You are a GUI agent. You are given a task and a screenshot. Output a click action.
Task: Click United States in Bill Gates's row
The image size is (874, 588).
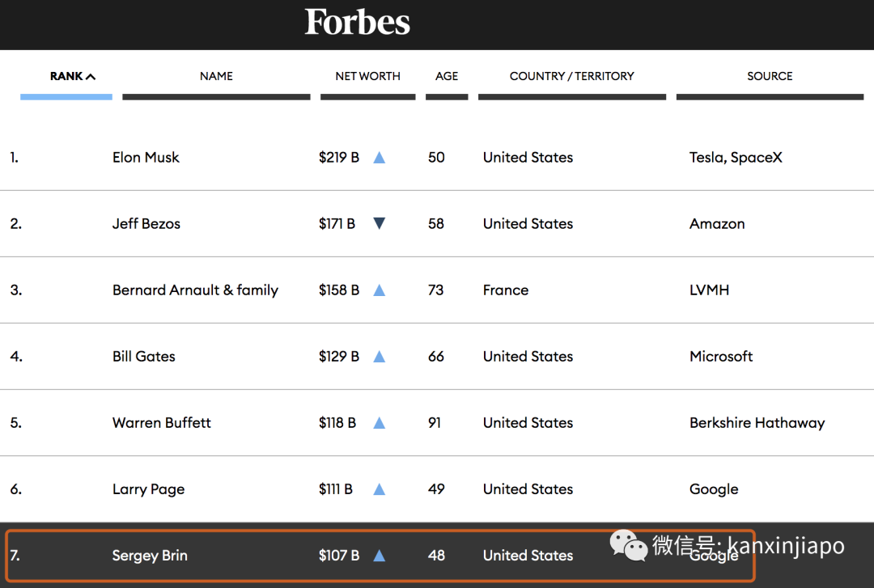pyautogui.click(x=528, y=356)
